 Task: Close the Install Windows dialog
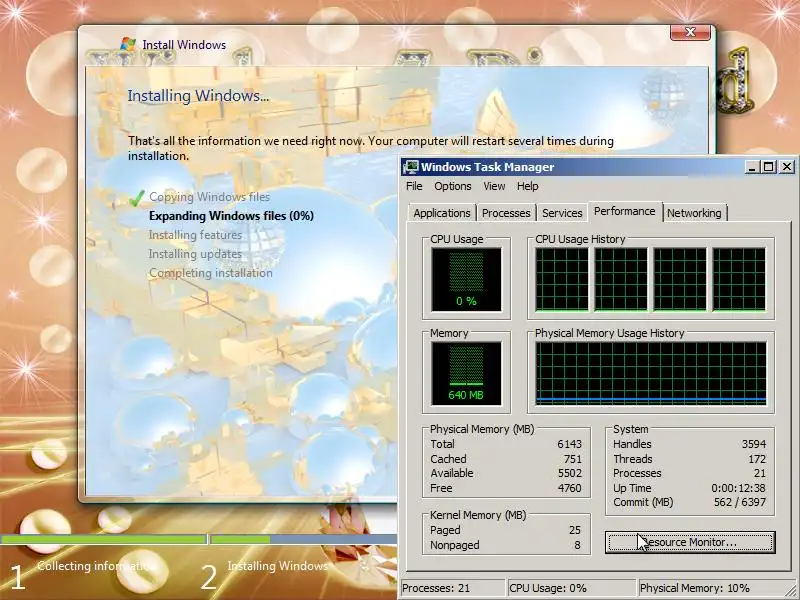point(690,32)
